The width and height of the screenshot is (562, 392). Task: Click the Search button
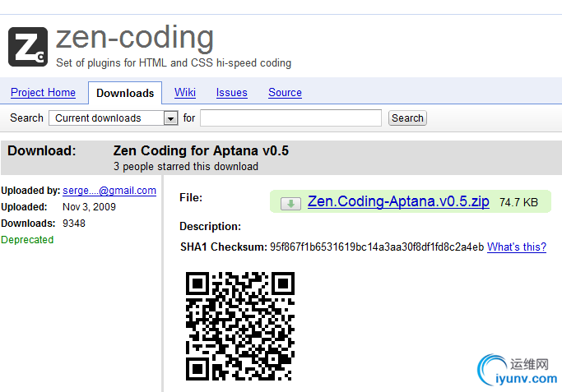point(407,118)
